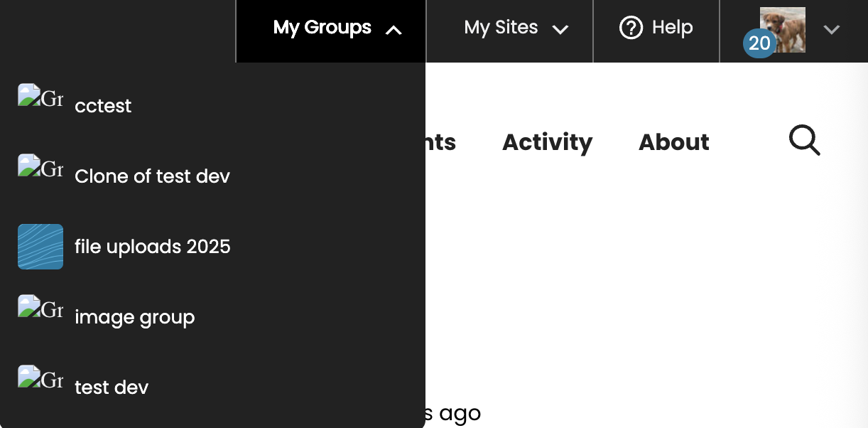Collapse the My Groups dropdown chevron
This screenshot has height=428, width=868.
(394, 30)
